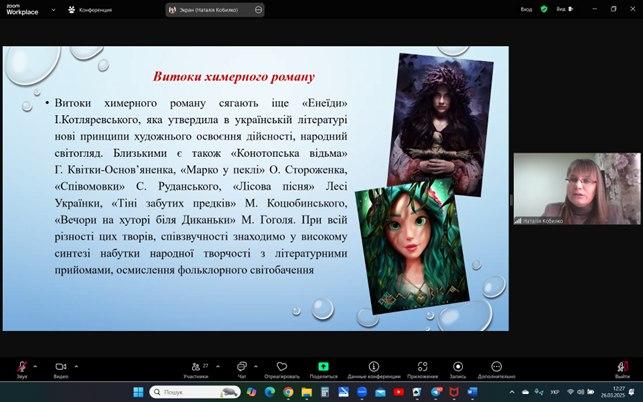643x402 pixels.
Task: Open the Приложения apps panel
Action: (421, 368)
